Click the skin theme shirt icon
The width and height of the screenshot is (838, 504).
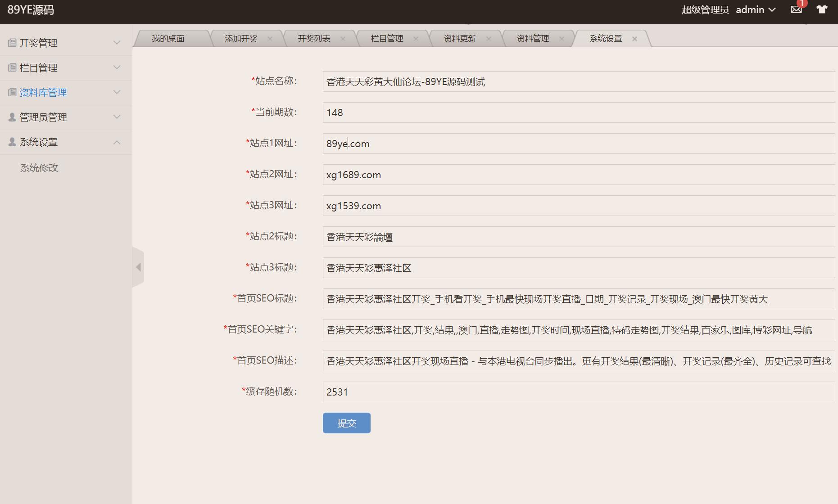(x=822, y=9)
